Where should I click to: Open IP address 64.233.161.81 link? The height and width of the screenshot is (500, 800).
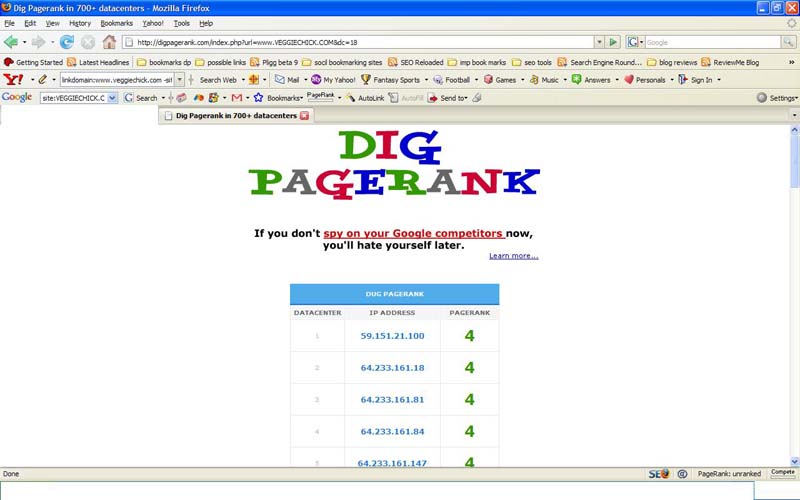(x=392, y=399)
